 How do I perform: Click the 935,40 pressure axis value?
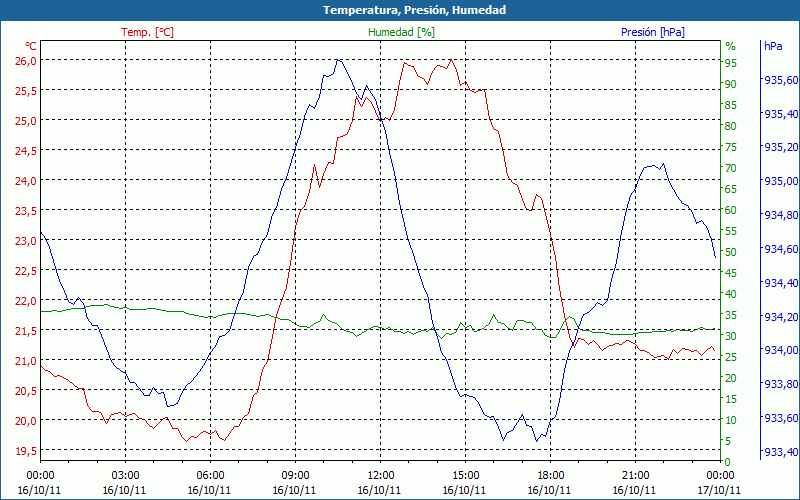click(781, 114)
